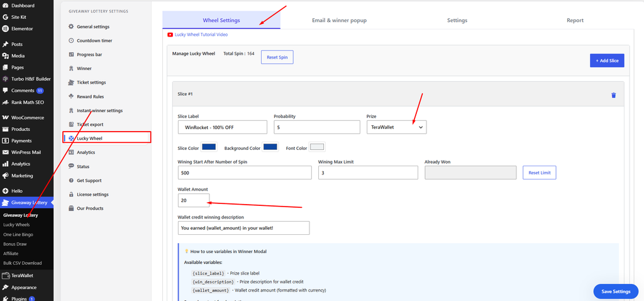Screen dimensions: 644x301
Task: Open the Report tab
Action: 575,20
